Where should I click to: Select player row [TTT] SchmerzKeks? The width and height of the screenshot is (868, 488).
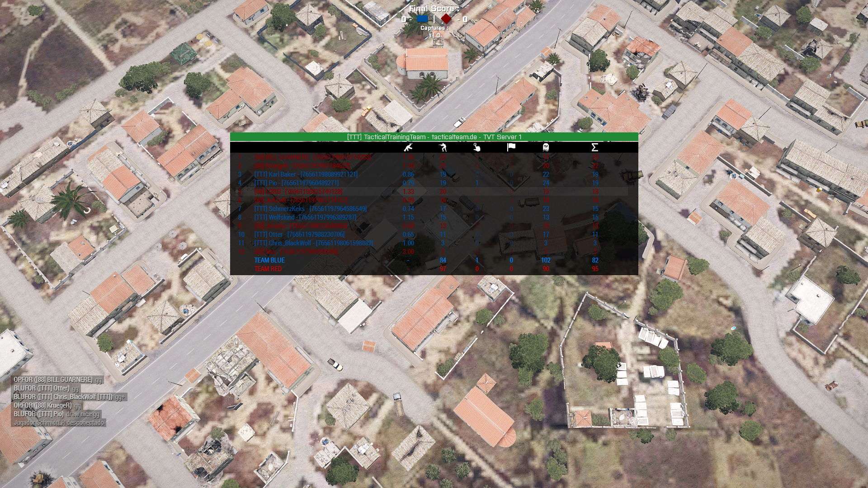click(x=434, y=209)
